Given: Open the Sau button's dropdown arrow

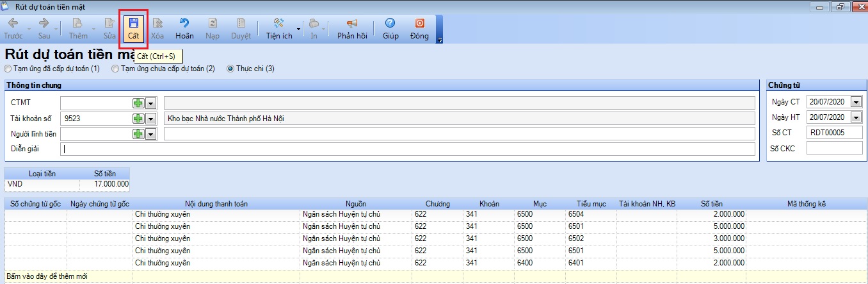Looking at the screenshot, I should point(56,29).
